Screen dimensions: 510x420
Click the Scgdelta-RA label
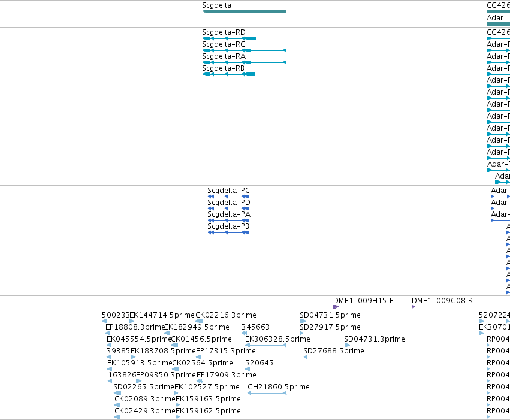pyautogui.click(x=224, y=56)
